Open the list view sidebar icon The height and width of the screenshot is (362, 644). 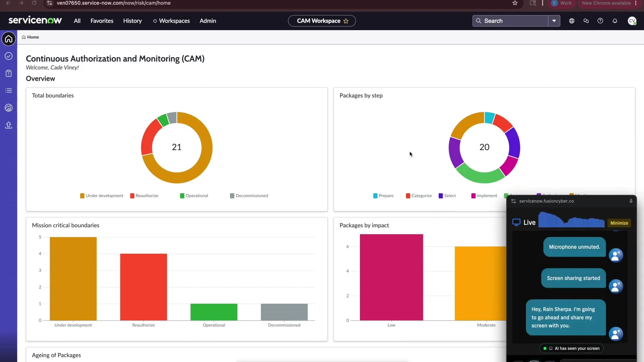(8, 90)
